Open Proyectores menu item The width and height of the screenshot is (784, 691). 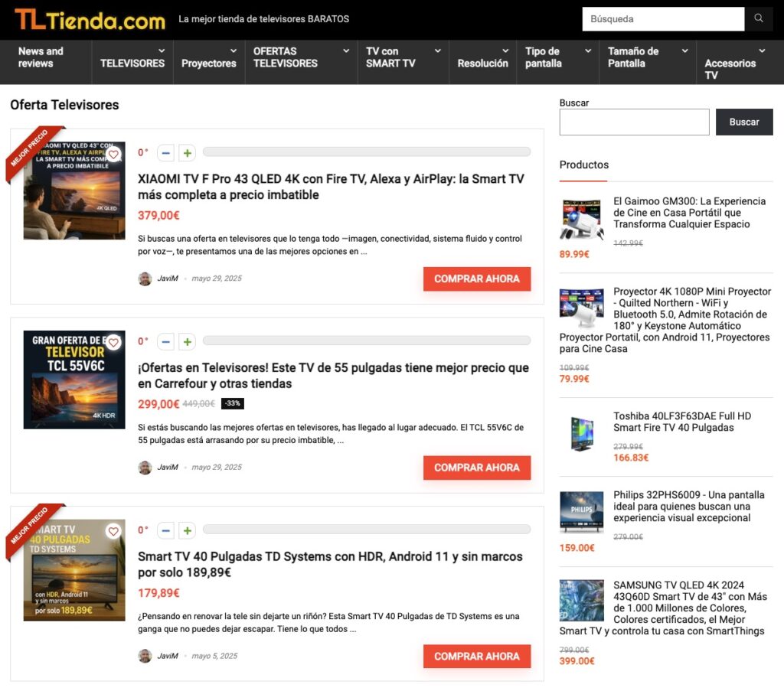(x=208, y=64)
